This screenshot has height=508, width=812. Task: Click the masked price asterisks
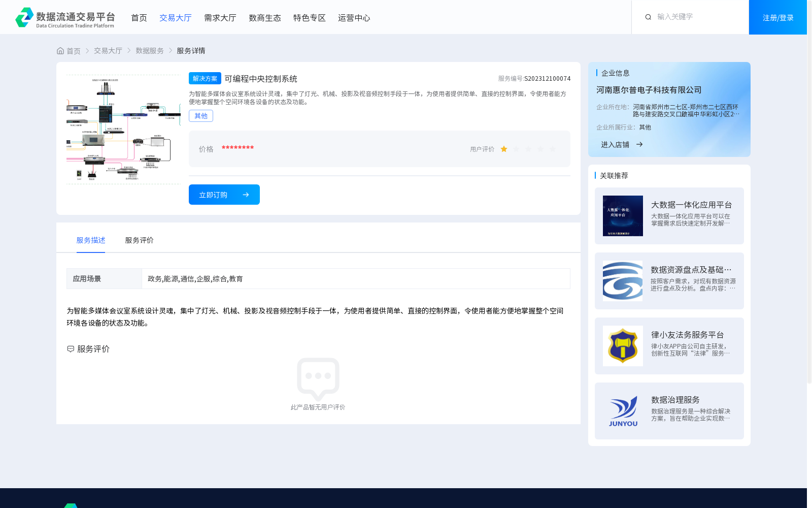click(x=238, y=148)
